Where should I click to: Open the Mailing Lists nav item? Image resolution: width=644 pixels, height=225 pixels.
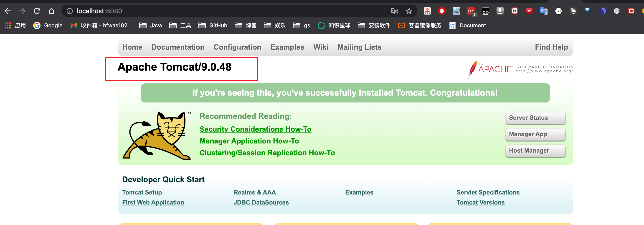pos(359,47)
